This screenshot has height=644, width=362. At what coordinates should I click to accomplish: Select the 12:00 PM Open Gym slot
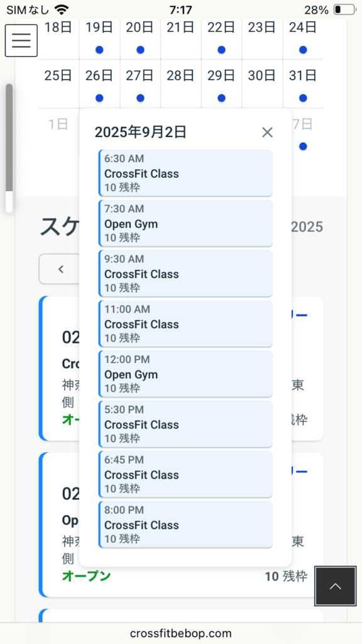click(x=185, y=374)
